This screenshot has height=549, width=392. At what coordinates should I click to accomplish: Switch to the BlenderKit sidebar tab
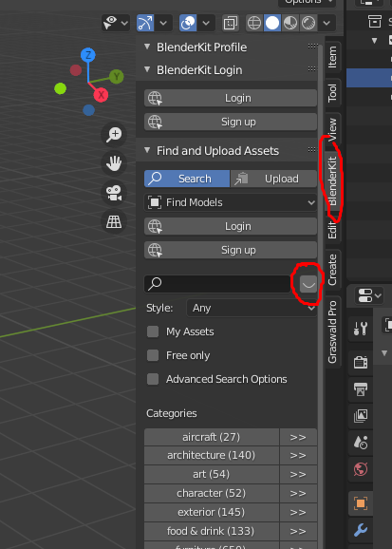point(332,181)
